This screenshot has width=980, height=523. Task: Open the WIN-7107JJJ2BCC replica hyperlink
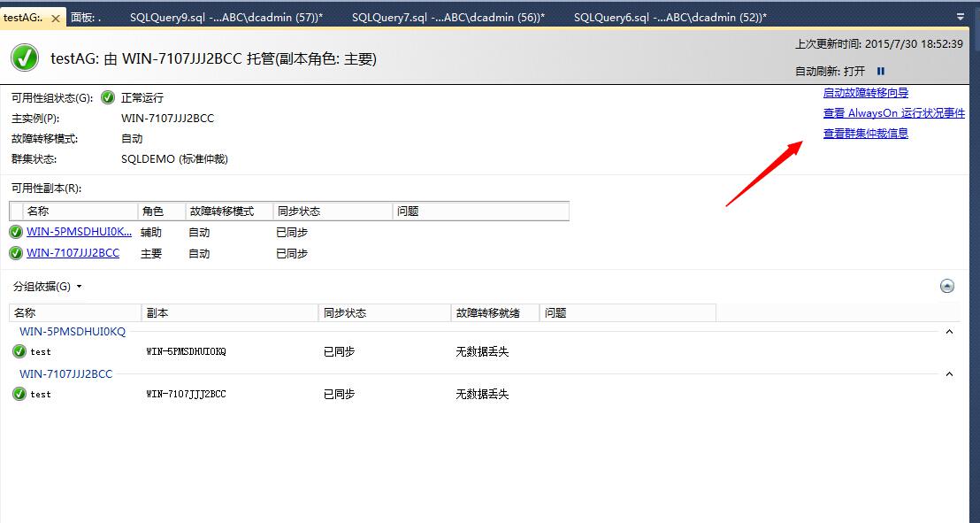pos(73,253)
